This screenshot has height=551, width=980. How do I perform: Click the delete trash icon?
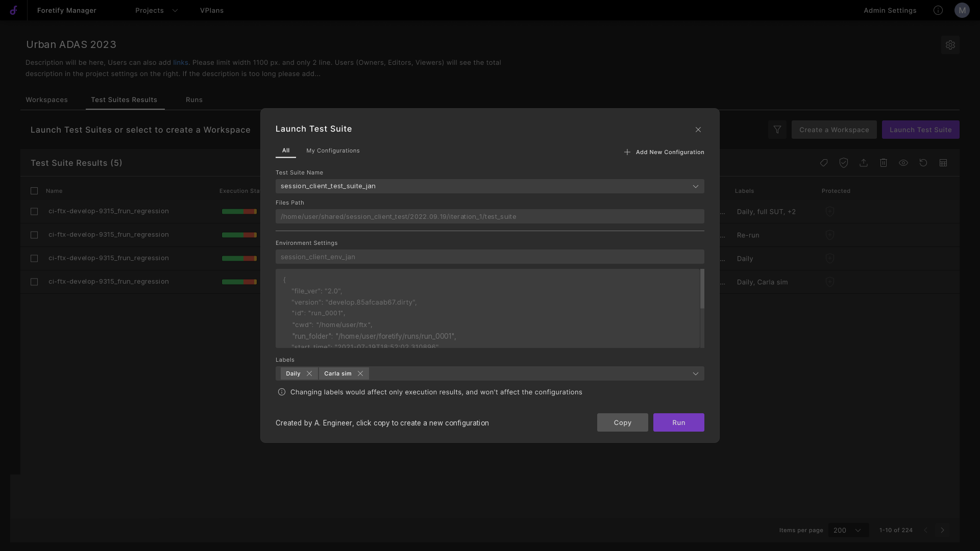tap(884, 163)
